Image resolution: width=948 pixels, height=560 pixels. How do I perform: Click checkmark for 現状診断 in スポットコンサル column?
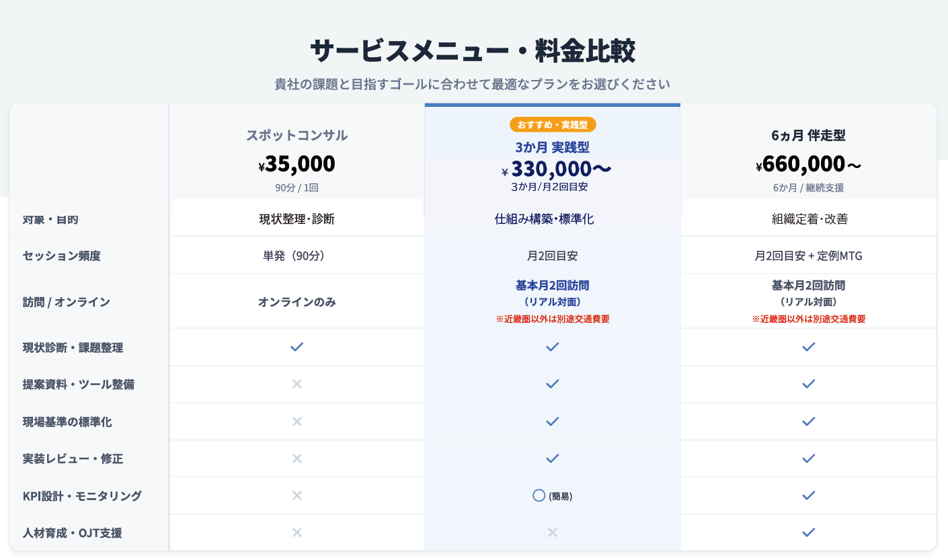click(297, 347)
